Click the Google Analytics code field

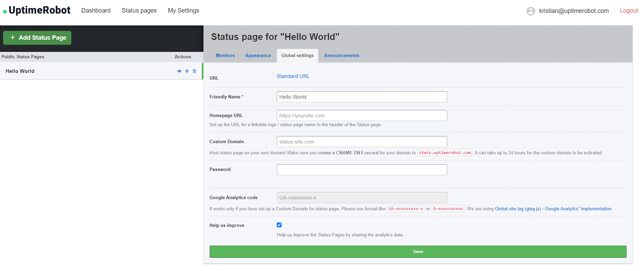(362, 198)
